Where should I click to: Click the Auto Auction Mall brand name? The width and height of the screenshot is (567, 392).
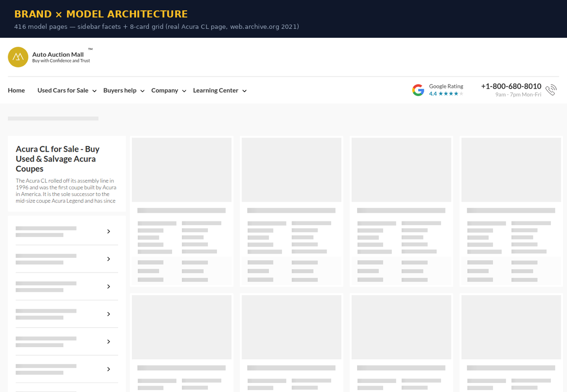pyautogui.click(x=58, y=54)
